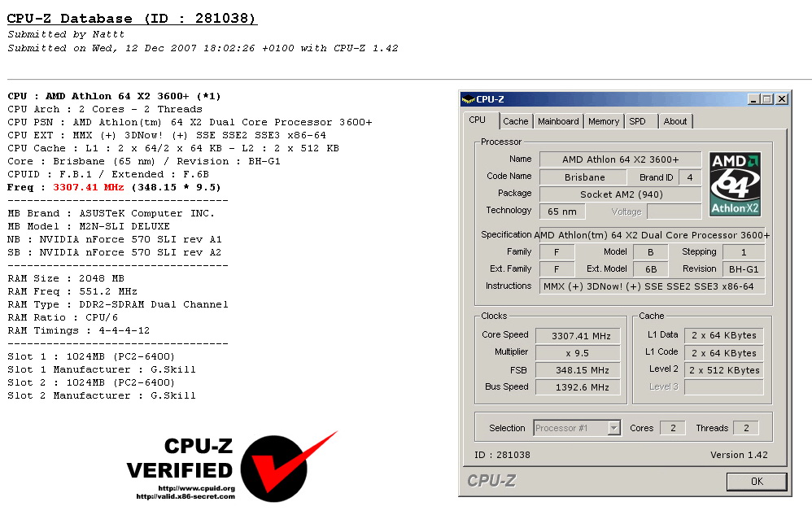Click the Cores count field

(x=673, y=428)
